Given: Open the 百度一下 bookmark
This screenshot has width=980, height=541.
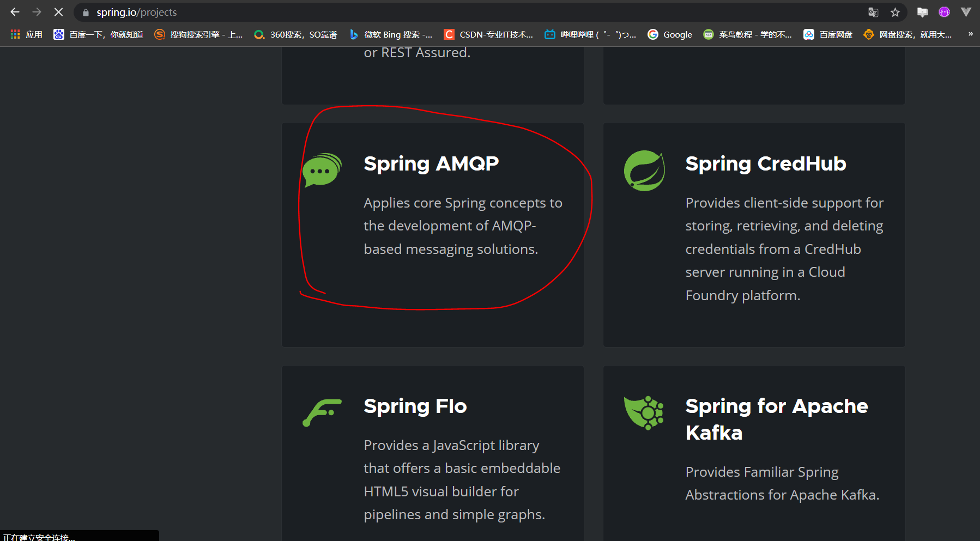Looking at the screenshot, I should [98, 34].
